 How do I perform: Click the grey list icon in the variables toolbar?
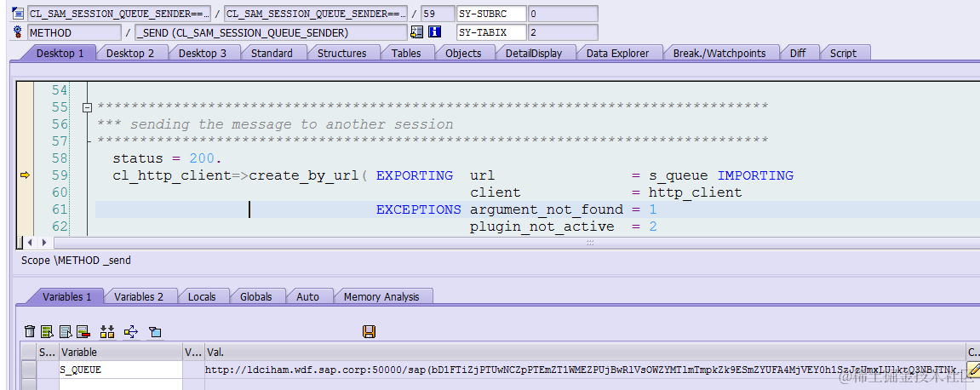[x=65, y=331]
